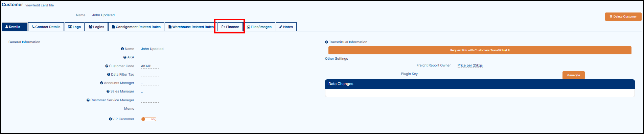Click help icon next to AKA
The width and height of the screenshot is (644, 134).
125,57
